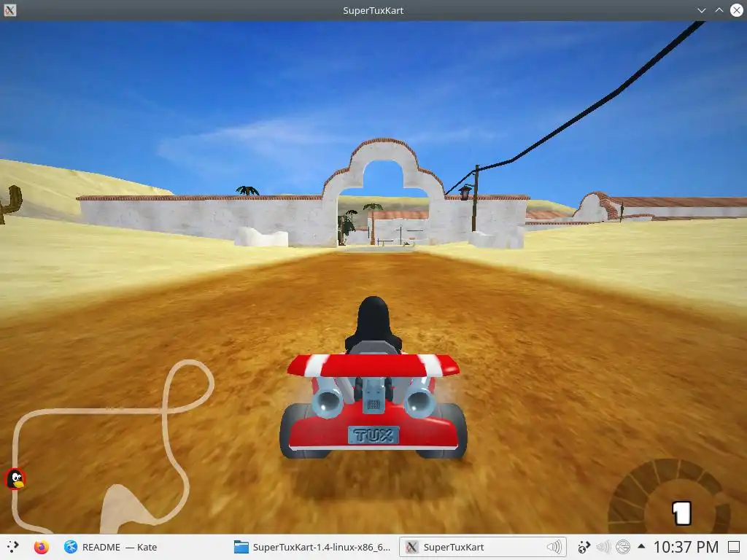Image resolution: width=747 pixels, height=560 pixels.
Task: Click the track minimap outline
Action: click(x=112, y=446)
